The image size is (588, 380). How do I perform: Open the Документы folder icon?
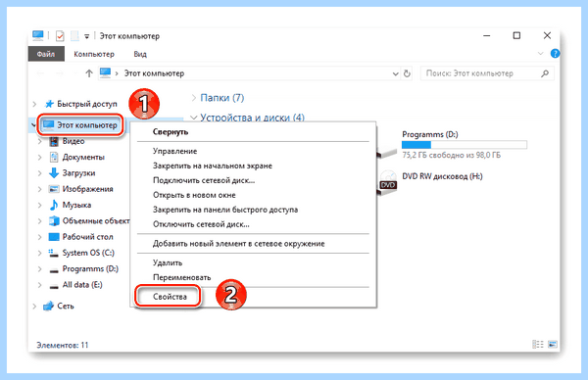click(54, 157)
